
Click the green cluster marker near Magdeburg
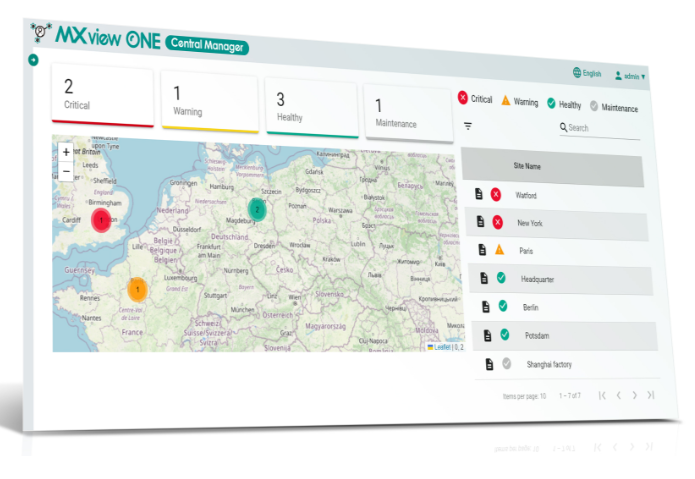point(257,209)
